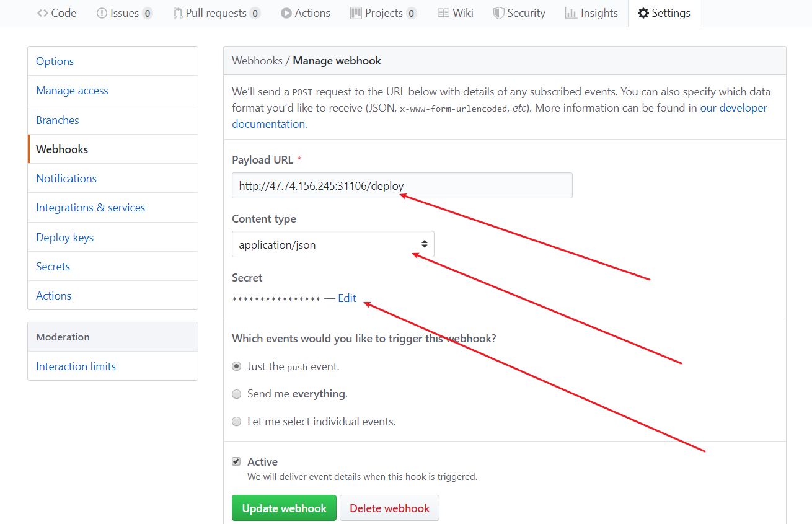The height and width of the screenshot is (524, 812).
Task: Select 'Just the push event' option
Action: point(236,366)
